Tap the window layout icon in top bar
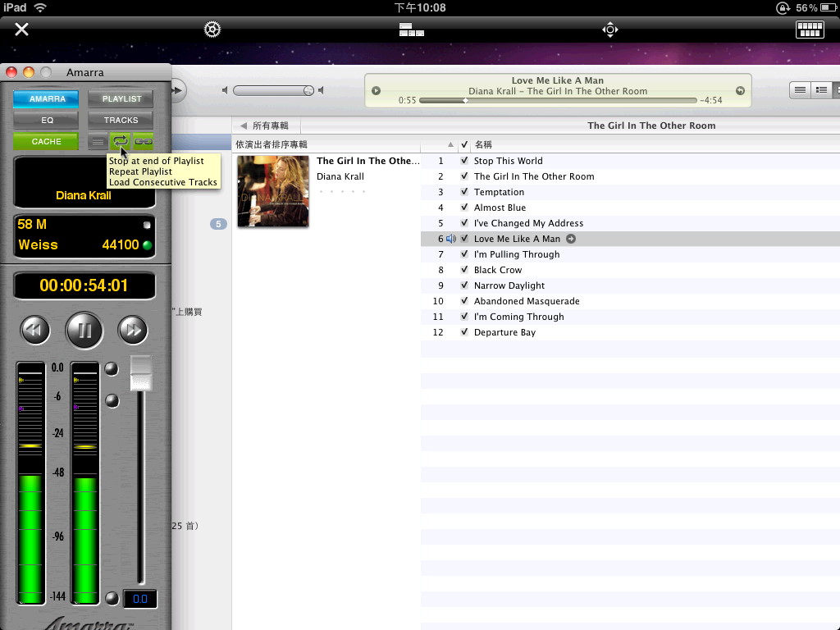Screen dimensions: 840x630 click(412, 30)
